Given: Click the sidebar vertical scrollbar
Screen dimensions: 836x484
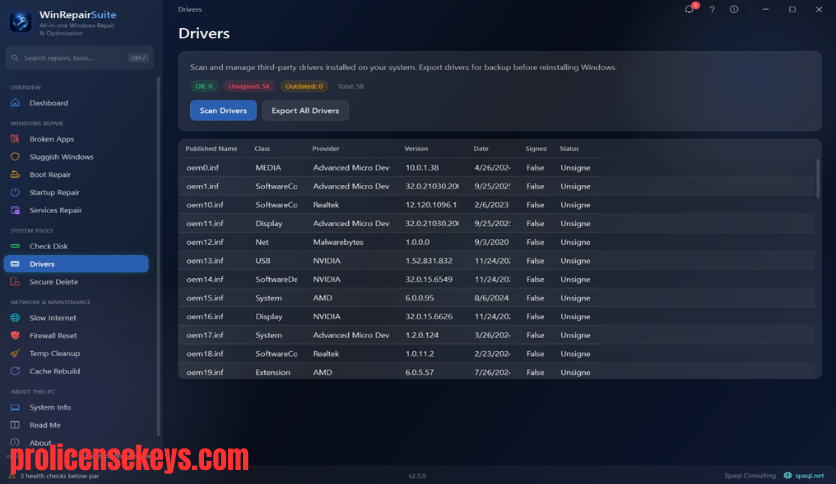Looking at the screenshot, I should coord(158,256).
